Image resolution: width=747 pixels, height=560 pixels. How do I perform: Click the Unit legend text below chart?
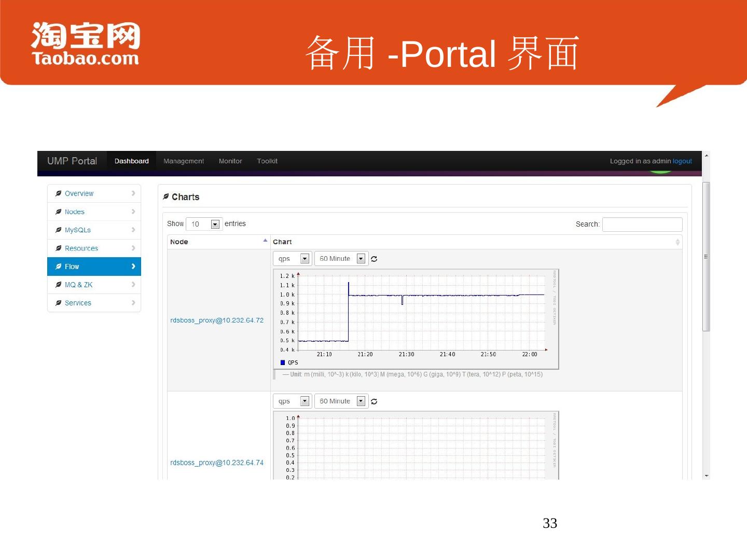click(x=412, y=374)
